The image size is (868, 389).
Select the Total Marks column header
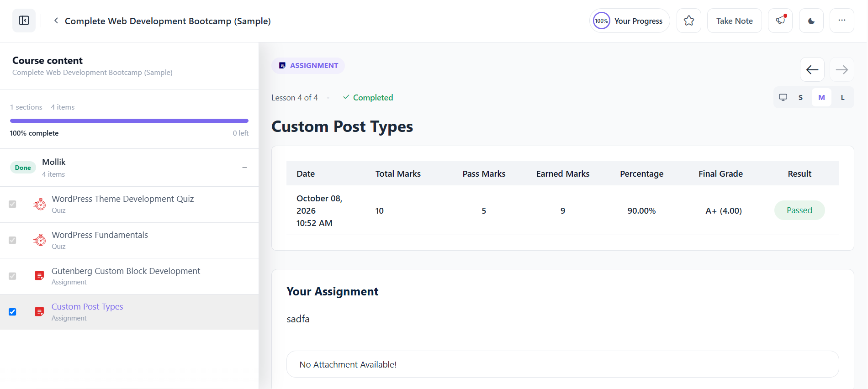coord(398,174)
